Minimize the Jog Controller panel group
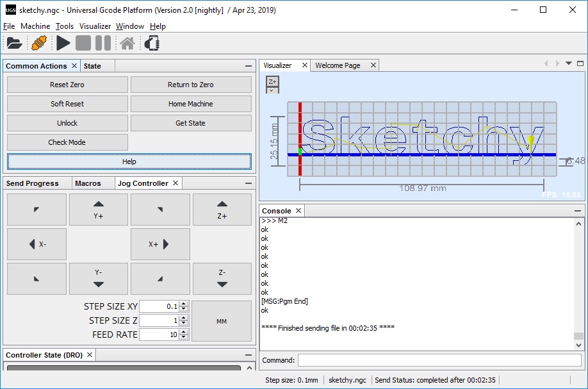588x389 pixels. 249,183
